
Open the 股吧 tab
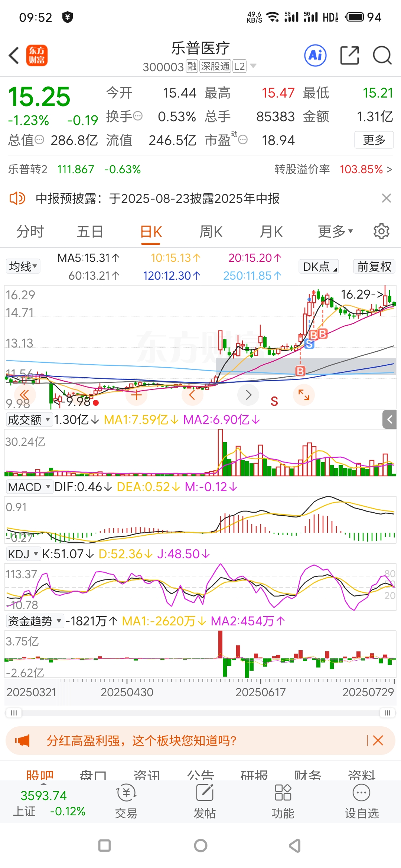(40, 775)
